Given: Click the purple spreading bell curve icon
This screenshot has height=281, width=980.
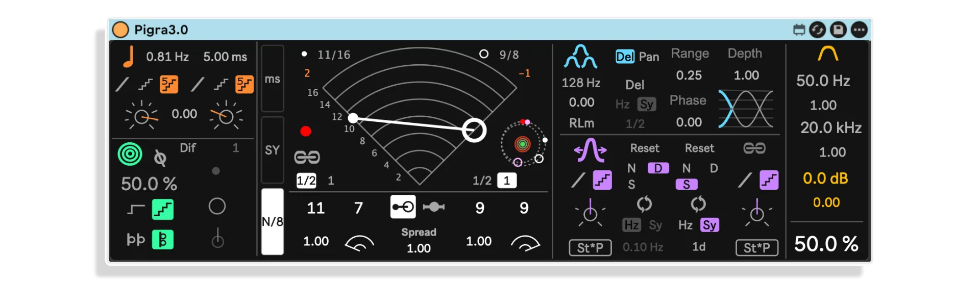Looking at the screenshot, I should click(591, 150).
